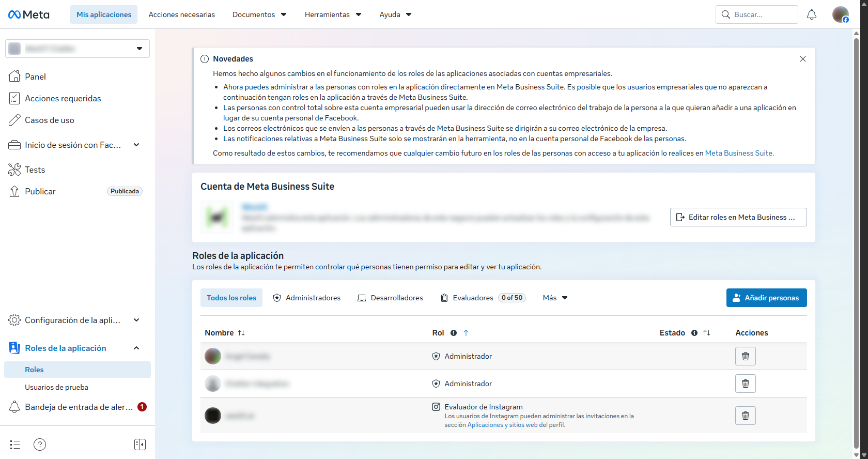This screenshot has height=459, width=868.
Task: Open the list icon at sidebar bottom
Action: (15, 445)
